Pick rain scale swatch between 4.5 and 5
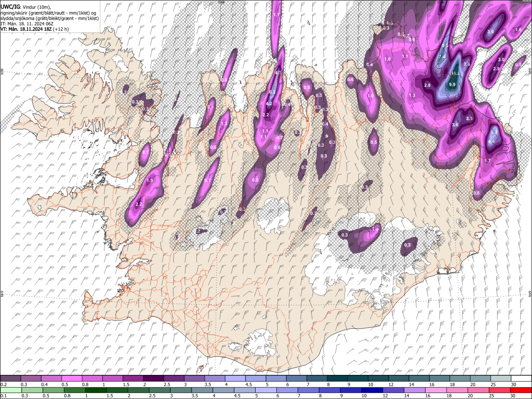This screenshot has width=532, height=399. tap(244, 390)
